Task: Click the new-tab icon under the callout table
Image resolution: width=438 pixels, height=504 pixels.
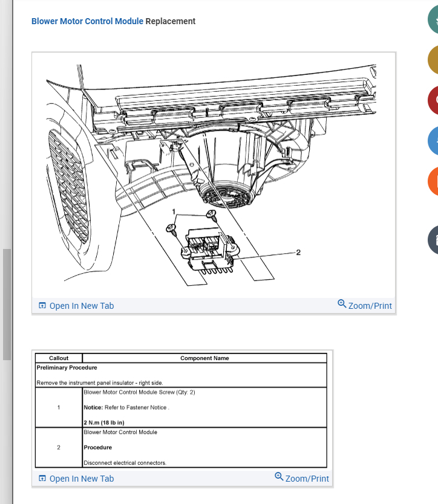Action: click(42, 478)
